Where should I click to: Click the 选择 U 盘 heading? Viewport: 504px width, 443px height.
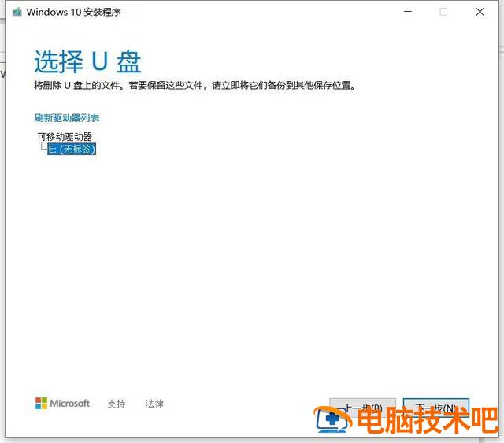coord(87,61)
